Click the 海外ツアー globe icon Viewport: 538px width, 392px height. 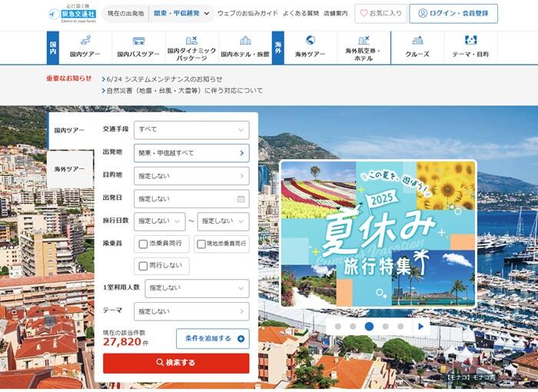311,40
